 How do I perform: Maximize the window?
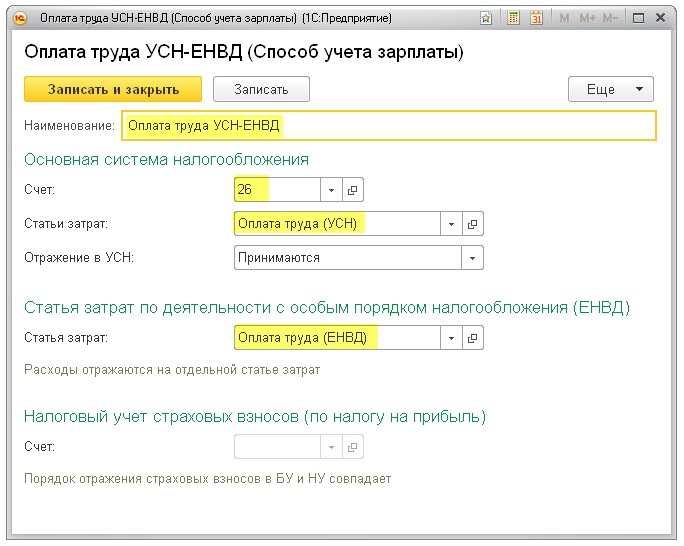[x=638, y=18]
